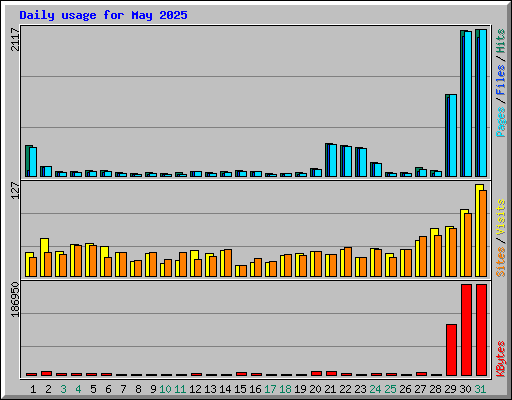512x400 pixels.
Task: Click the cyan pages bar for day 30
Action: [x=468, y=104]
